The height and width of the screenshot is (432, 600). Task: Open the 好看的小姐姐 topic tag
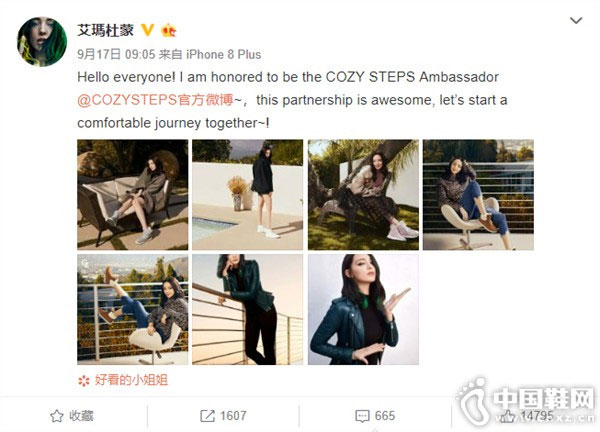tap(131, 380)
